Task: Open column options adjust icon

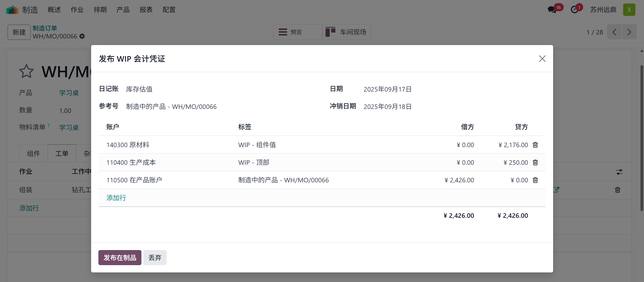Action: (619, 172)
